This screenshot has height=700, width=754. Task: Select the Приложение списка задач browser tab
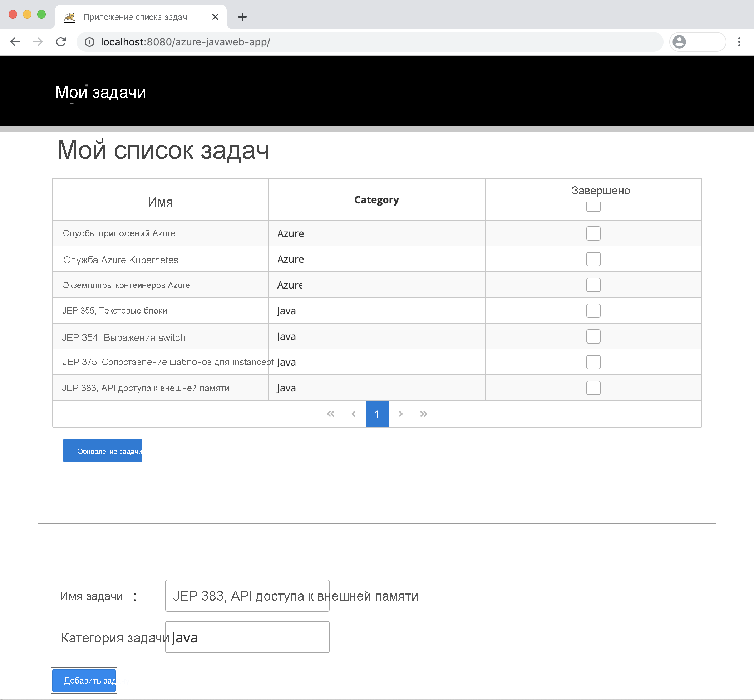click(x=141, y=17)
